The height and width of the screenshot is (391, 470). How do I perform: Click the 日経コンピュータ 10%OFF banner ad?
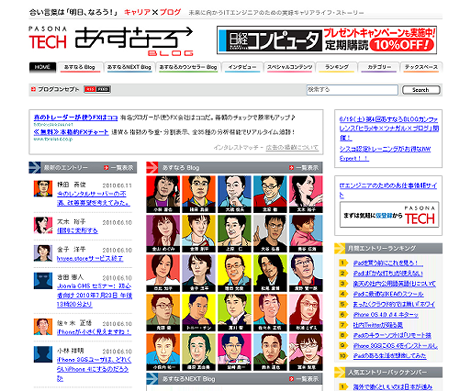point(327,40)
